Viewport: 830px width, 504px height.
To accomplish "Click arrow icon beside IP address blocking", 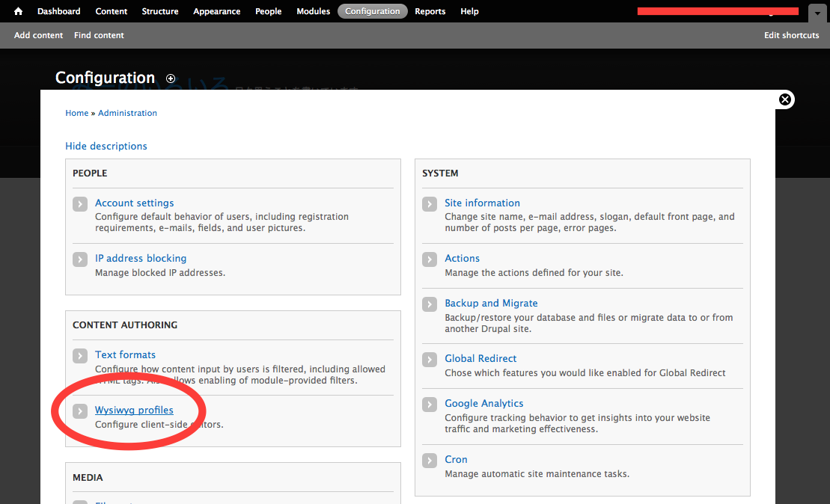I will click(80, 259).
